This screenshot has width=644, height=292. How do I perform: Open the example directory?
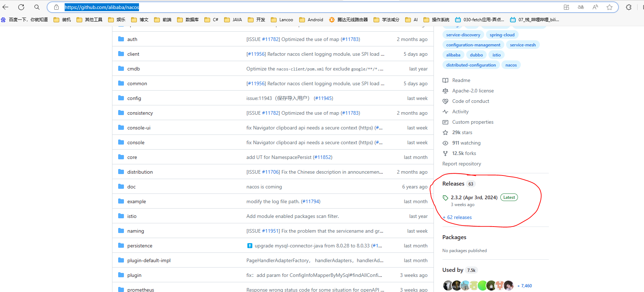point(136,201)
